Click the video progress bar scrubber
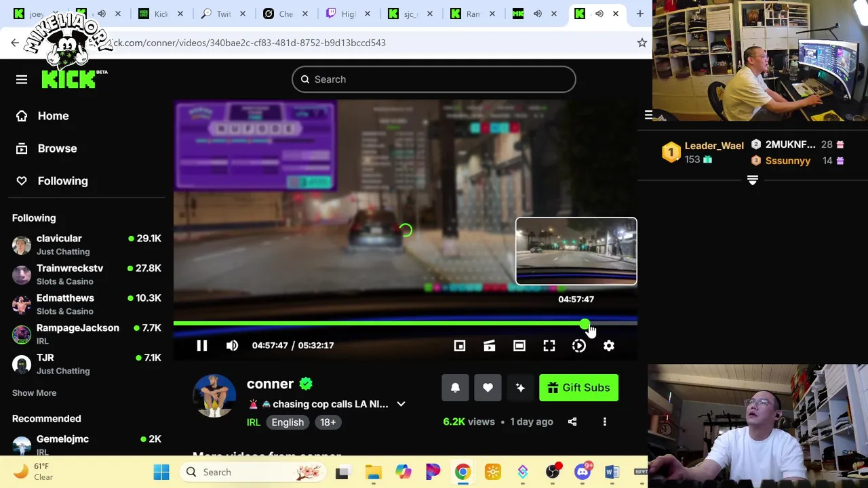This screenshot has height=488, width=868. pos(585,324)
